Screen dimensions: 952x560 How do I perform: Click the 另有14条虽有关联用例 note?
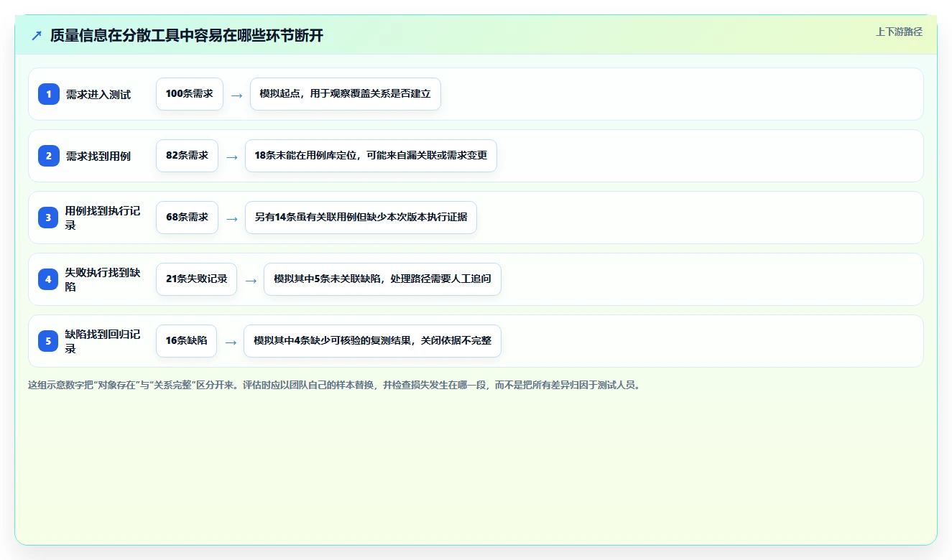[x=361, y=218]
